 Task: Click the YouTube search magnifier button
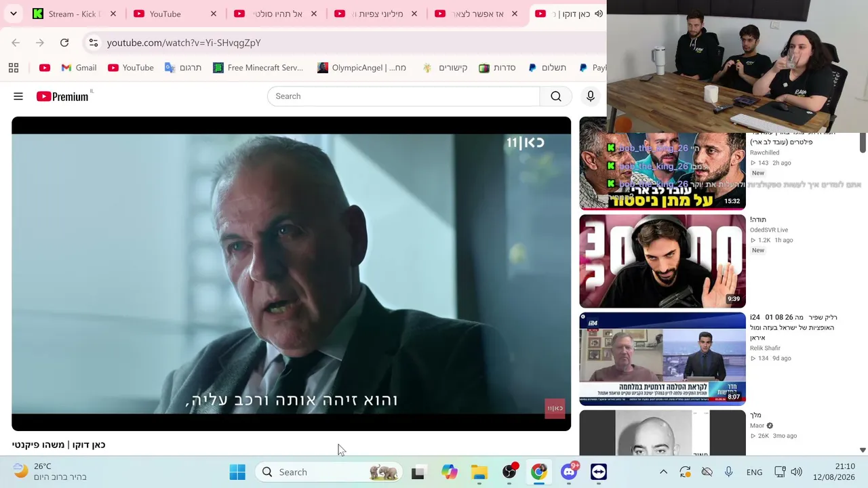(x=556, y=96)
